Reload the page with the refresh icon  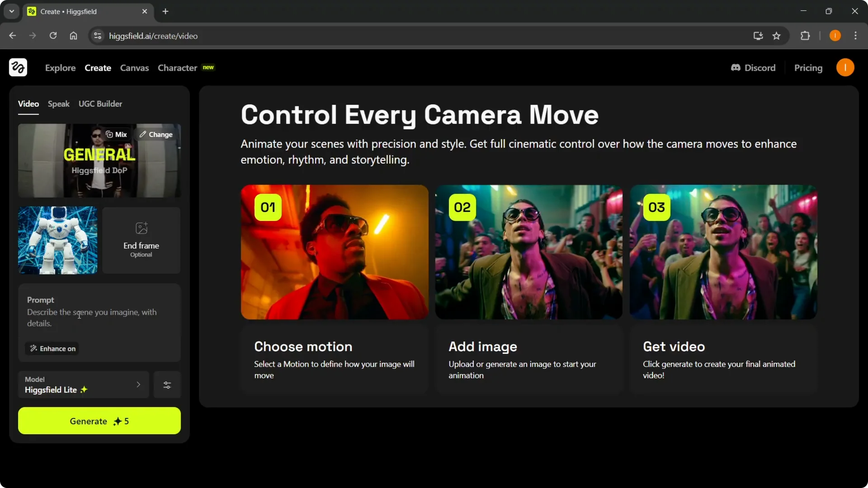[x=53, y=36]
